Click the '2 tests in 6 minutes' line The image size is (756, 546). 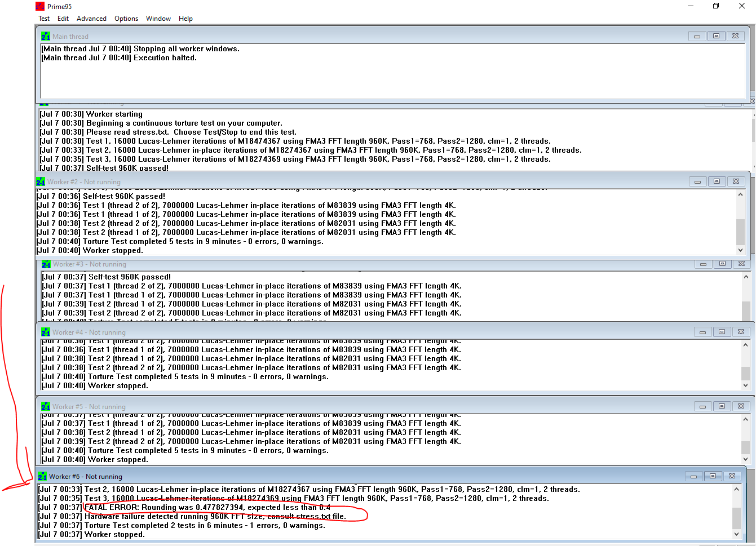(182, 526)
